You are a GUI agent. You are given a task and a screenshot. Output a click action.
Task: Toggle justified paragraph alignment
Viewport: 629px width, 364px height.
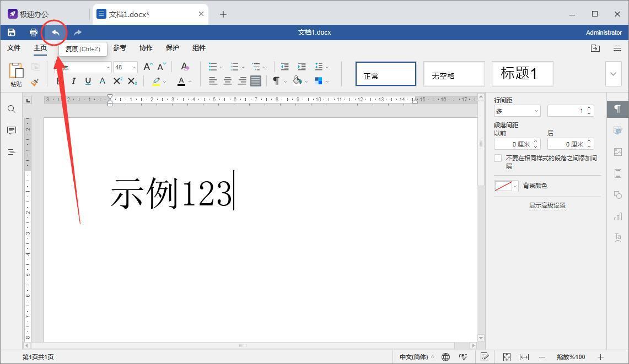(256, 81)
